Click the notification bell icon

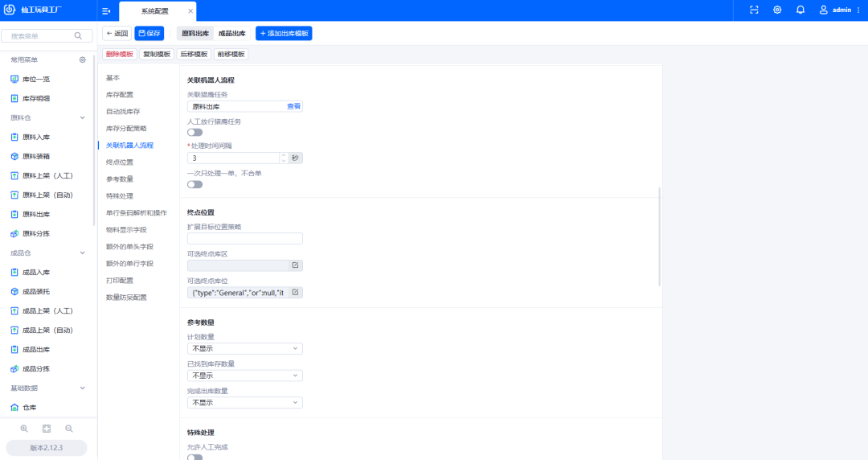tap(800, 10)
